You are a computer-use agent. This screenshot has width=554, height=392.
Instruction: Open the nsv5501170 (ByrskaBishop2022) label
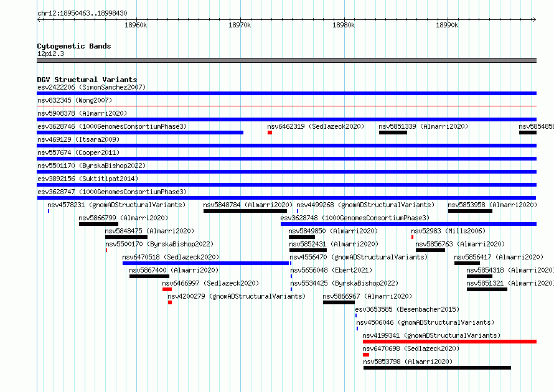click(92, 166)
